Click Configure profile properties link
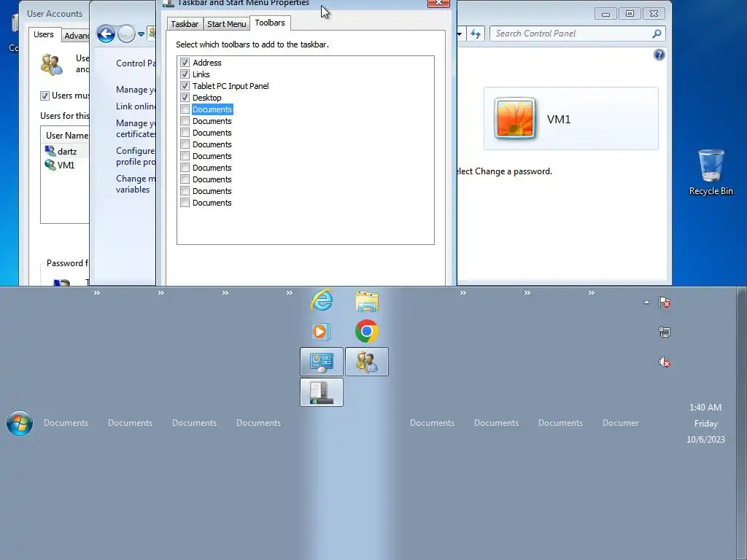 point(135,156)
